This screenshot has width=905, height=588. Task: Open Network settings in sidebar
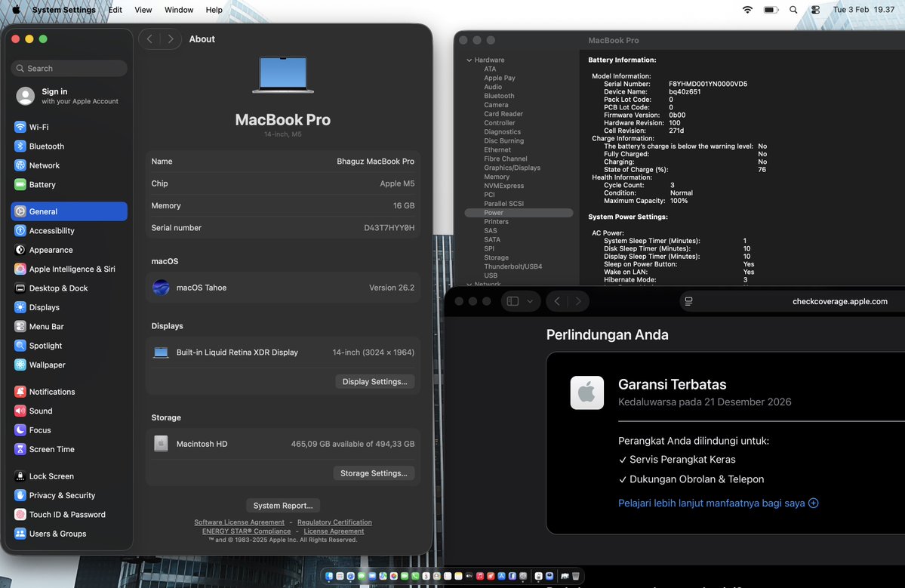coord(69,165)
